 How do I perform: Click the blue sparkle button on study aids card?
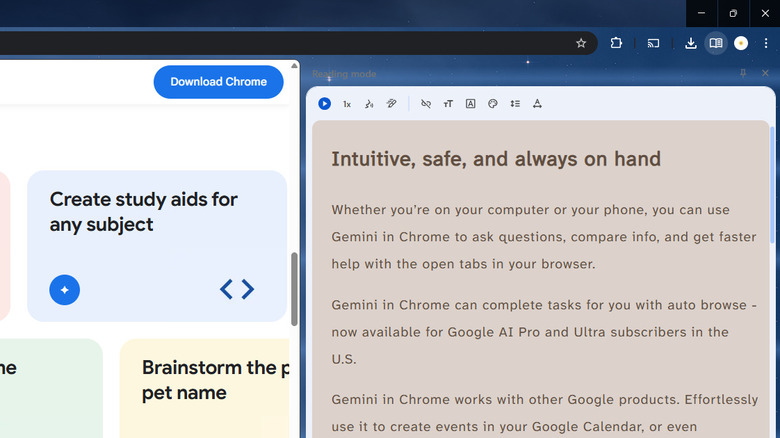(x=65, y=290)
